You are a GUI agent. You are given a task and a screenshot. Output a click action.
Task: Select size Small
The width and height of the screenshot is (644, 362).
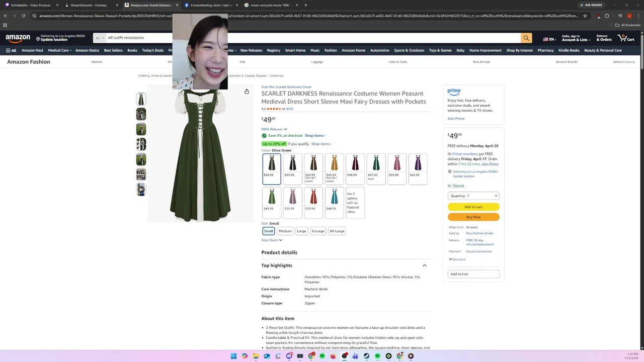[x=269, y=231]
